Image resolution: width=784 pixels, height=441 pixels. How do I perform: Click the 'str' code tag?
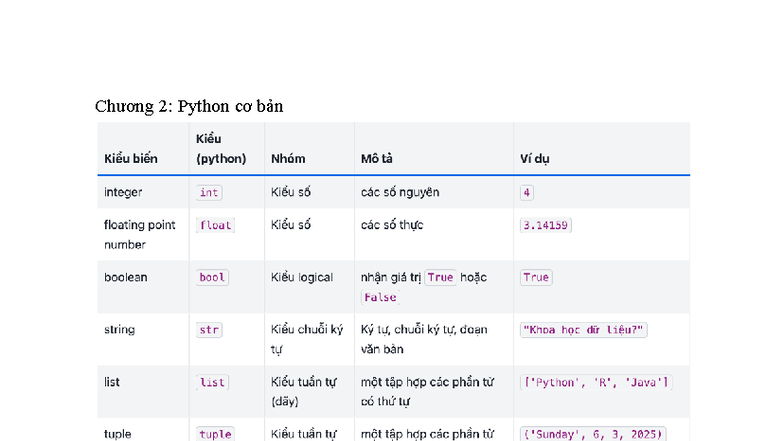coord(209,330)
